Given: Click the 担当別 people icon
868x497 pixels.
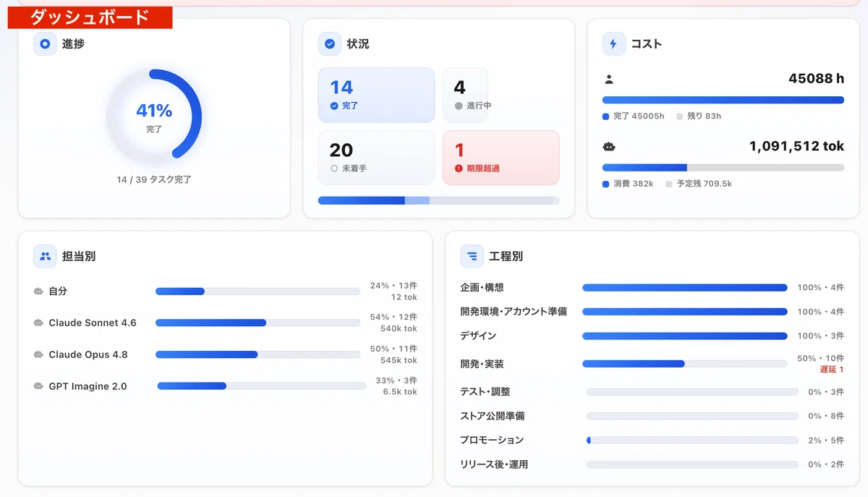Looking at the screenshot, I should 45,256.
